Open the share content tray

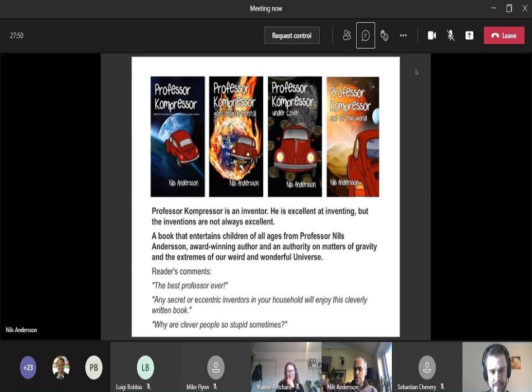coord(469,35)
